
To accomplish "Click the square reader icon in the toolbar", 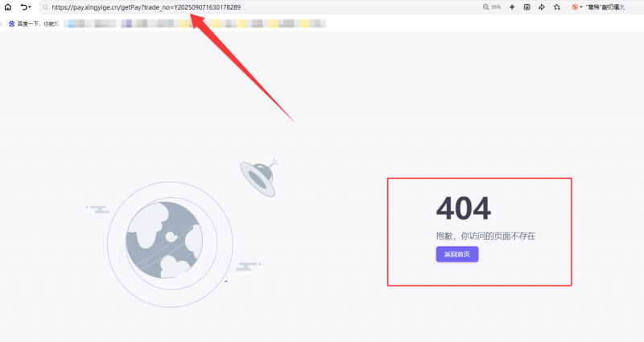I will [x=526, y=7].
